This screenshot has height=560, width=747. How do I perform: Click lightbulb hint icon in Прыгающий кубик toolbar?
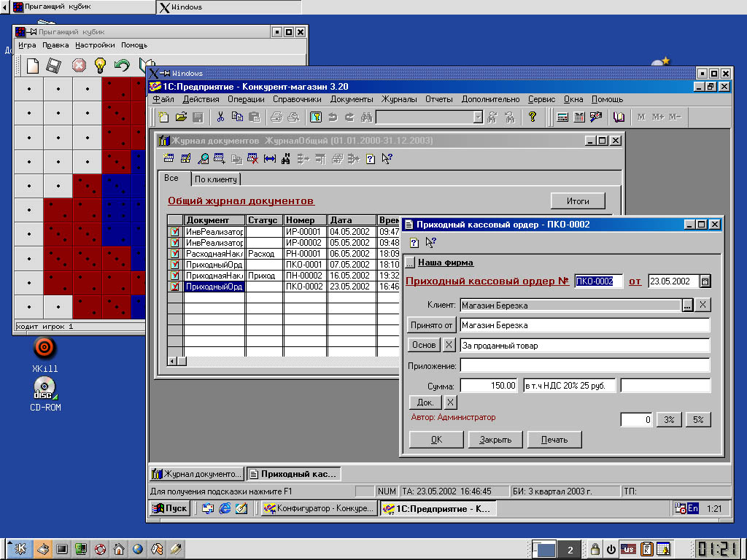(x=100, y=65)
